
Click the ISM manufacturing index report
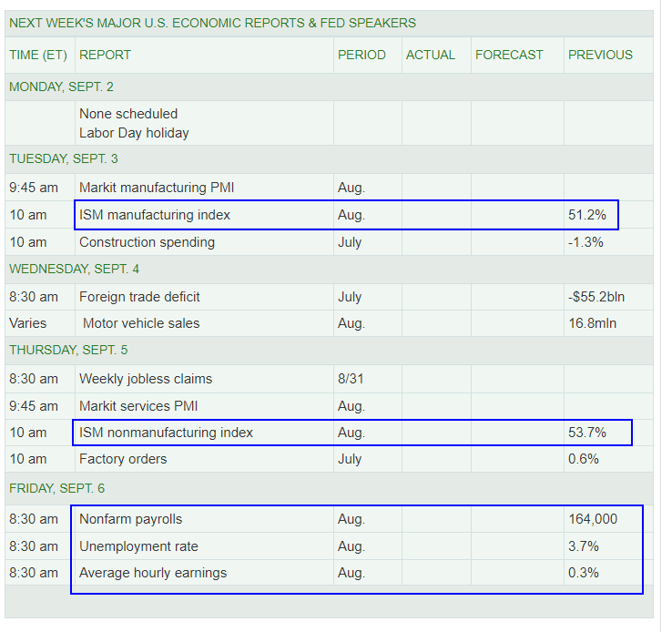tap(155, 215)
